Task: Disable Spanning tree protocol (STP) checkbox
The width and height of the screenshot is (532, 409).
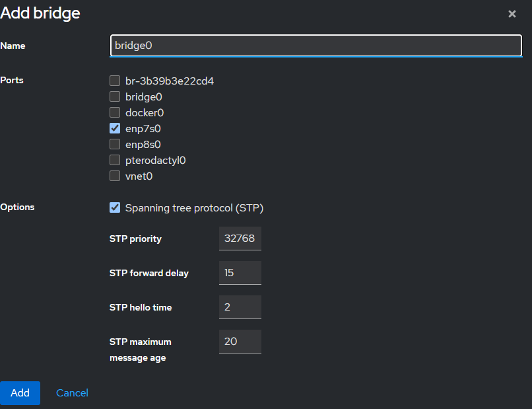Action: 115,208
